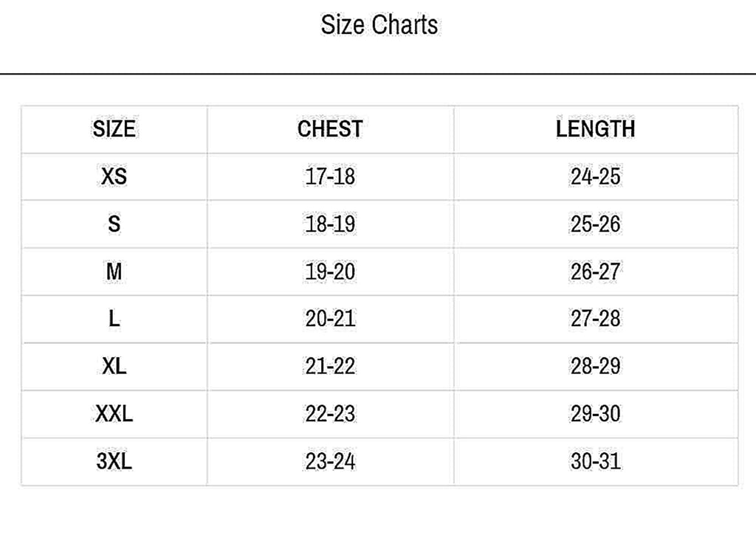Image resolution: width=756 pixels, height=546 pixels.
Task: Click chest measurement 21-22
Action: 330,366
